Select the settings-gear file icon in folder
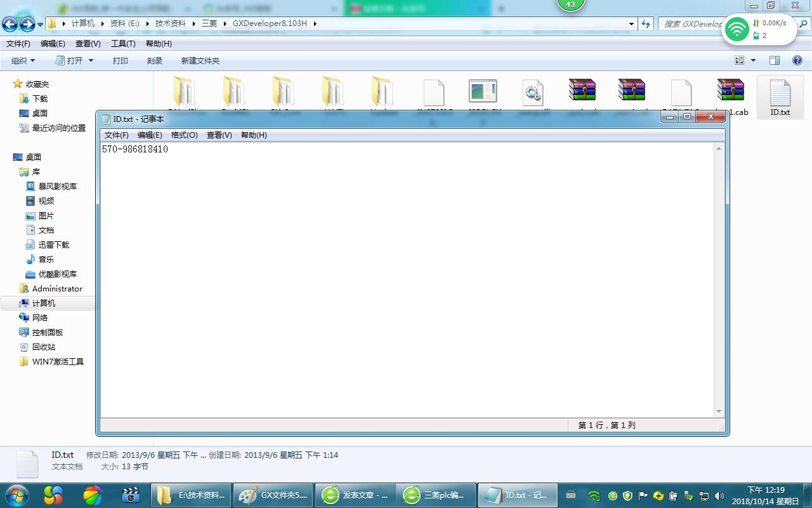Screen dimensions: 812x508 point(532,93)
